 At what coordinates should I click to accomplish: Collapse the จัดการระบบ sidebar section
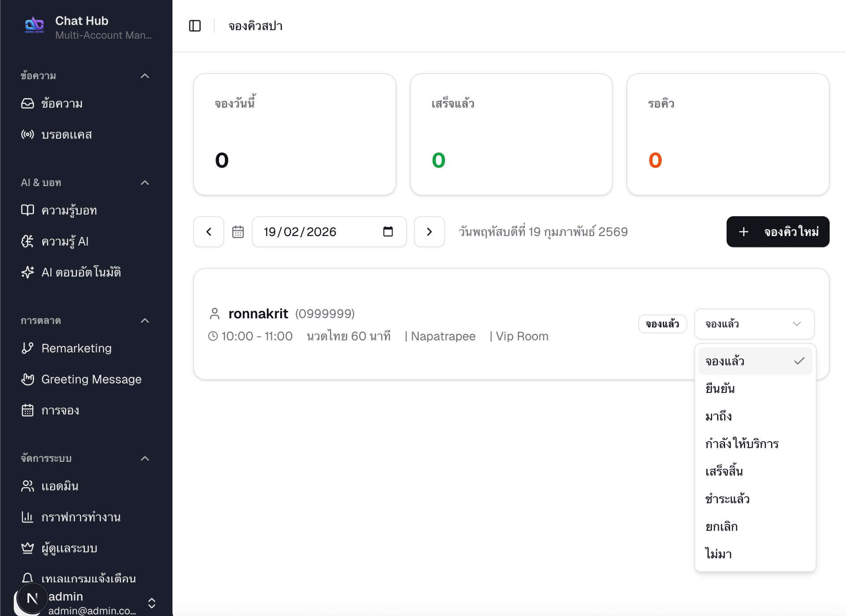pyautogui.click(x=145, y=458)
